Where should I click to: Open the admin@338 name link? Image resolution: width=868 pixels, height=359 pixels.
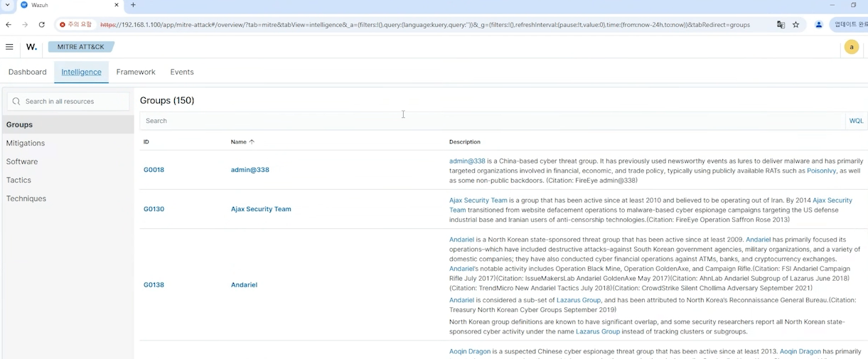point(250,170)
